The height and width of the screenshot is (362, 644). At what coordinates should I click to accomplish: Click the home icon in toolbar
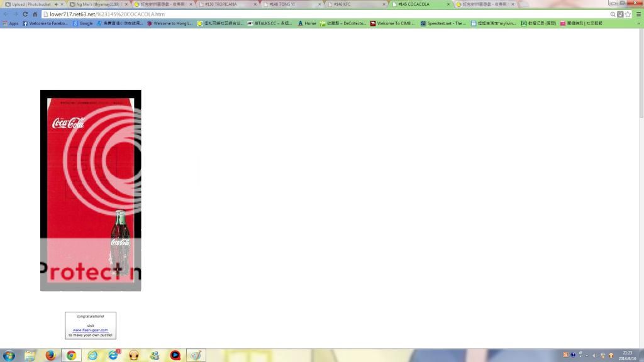click(x=35, y=14)
